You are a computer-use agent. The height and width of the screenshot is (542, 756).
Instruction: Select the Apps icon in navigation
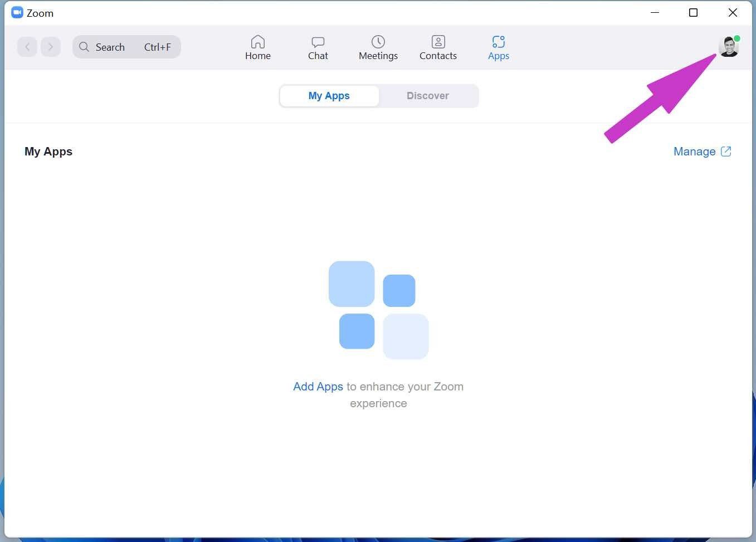pyautogui.click(x=499, y=42)
